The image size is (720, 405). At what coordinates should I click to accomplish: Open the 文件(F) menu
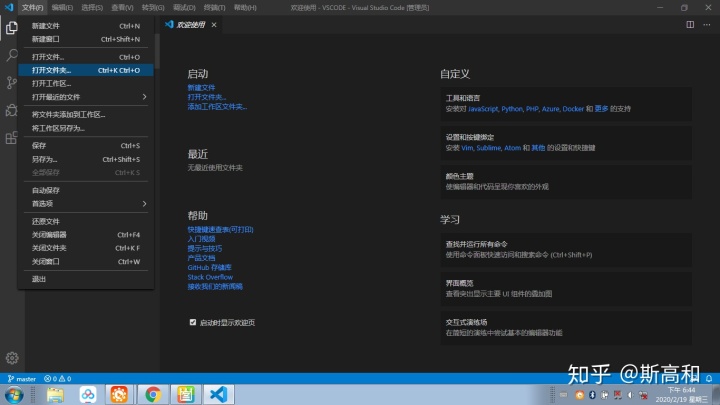tap(32, 7)
